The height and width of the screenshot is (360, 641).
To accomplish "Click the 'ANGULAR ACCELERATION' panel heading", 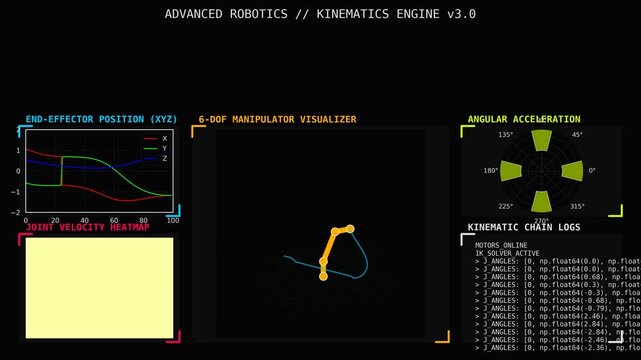I will [524, 119].
